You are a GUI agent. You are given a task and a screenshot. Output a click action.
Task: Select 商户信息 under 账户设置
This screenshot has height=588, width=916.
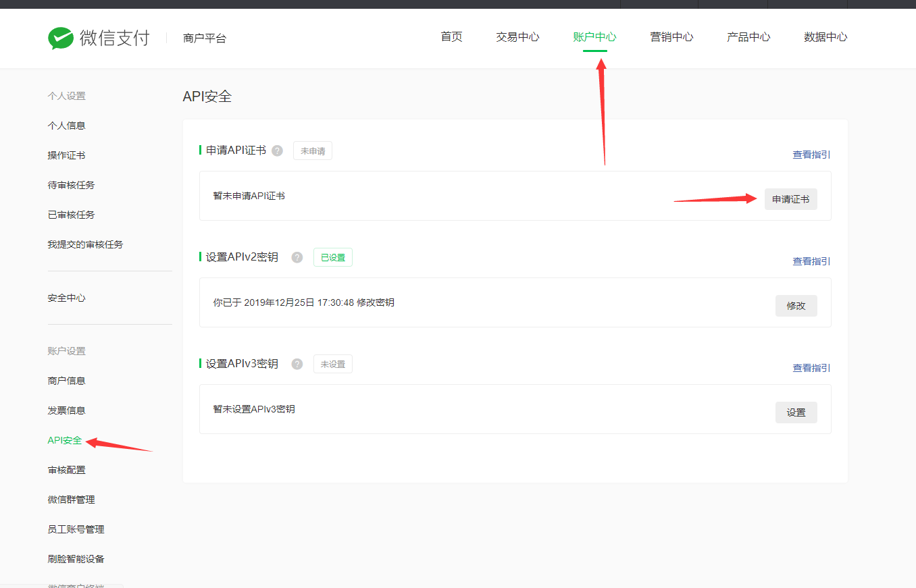(x=66, y=381)
